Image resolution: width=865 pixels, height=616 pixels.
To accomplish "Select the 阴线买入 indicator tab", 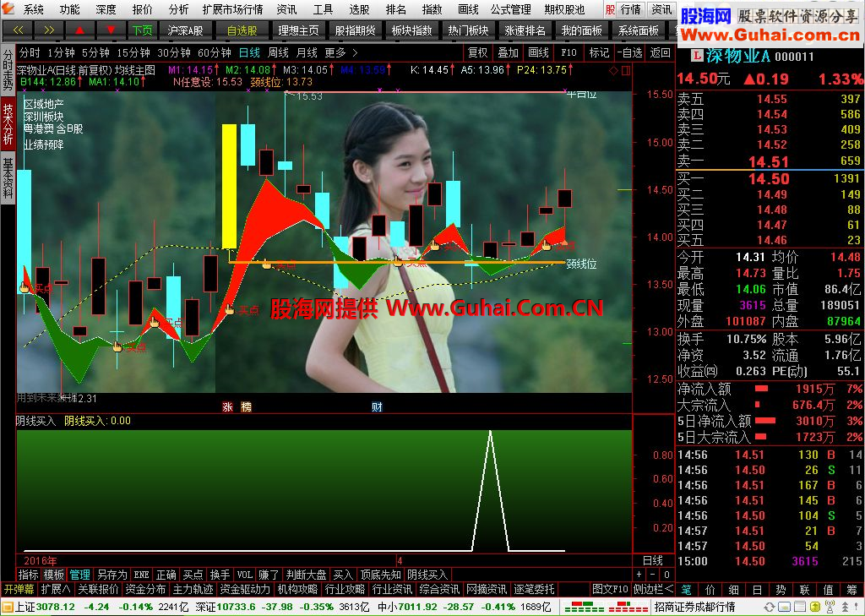I will coord(427,575).
